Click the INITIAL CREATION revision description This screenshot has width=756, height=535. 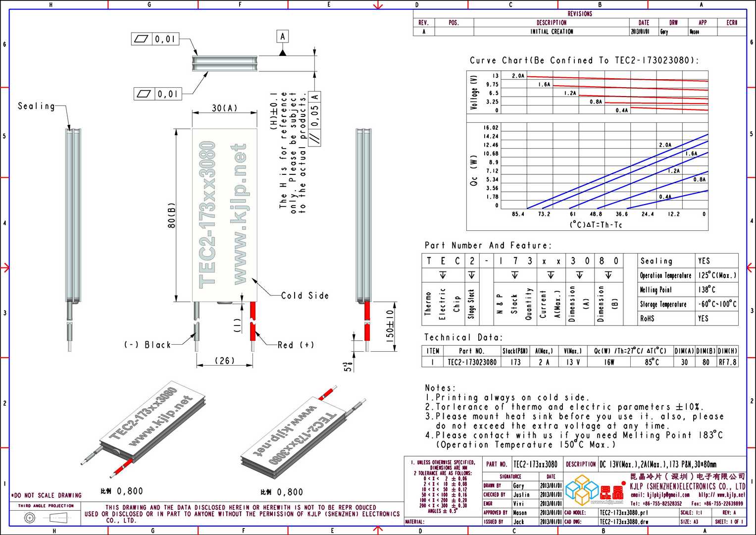[552, 31]
